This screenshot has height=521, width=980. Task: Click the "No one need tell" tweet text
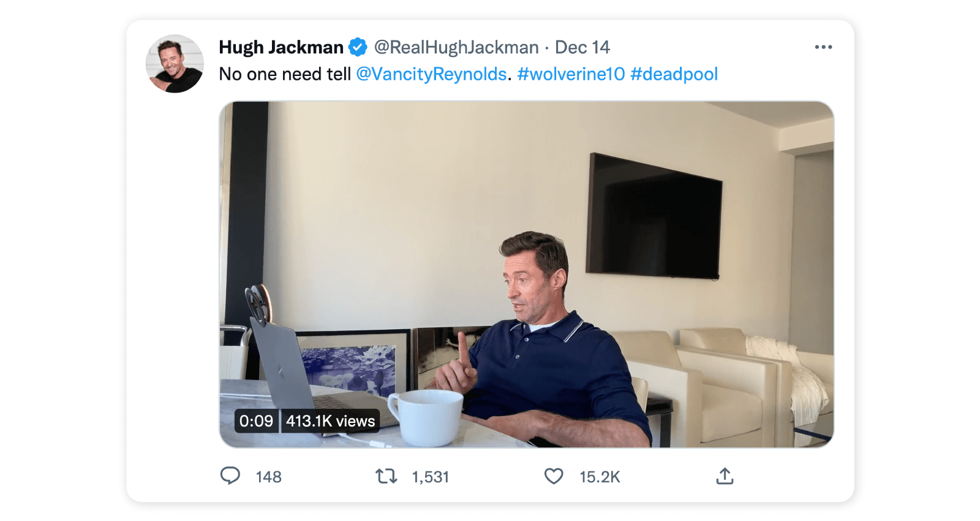point(285,74)
